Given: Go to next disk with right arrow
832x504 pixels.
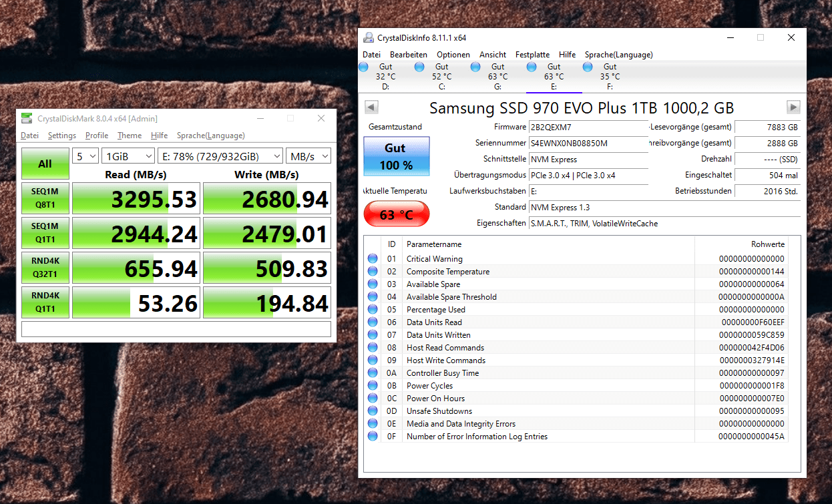Looking at the screenshot, I should [x=793, y=107].
